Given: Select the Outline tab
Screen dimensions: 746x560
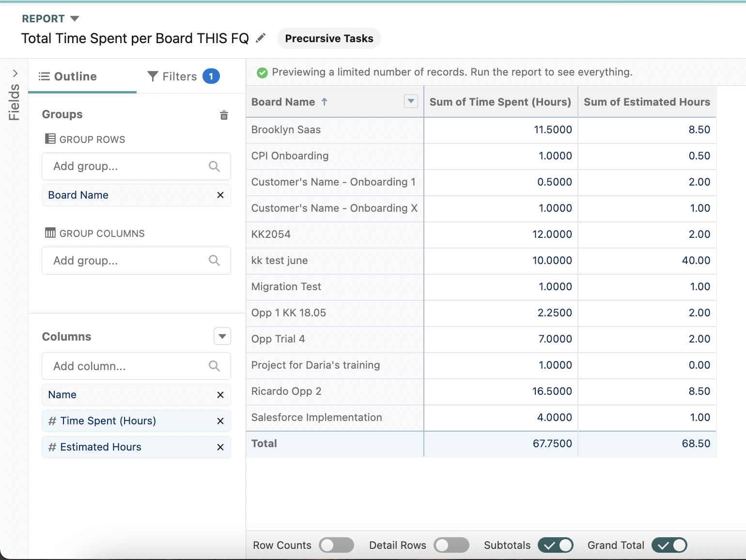Looking at the screenshot, I should [x=68, y=77].
